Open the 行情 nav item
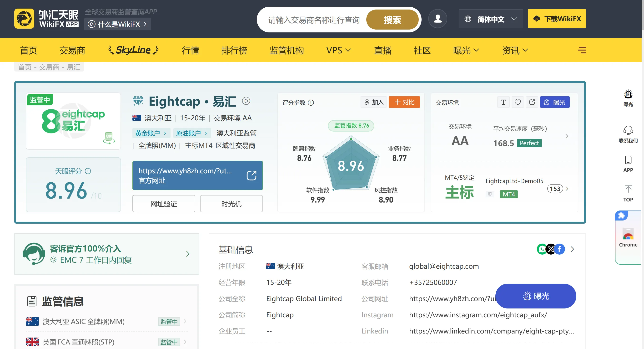Screen dimensions: 644x349 pos(190,50)
